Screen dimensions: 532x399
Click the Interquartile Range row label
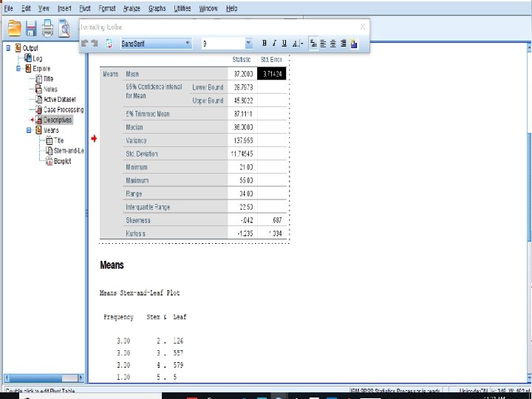(x=148, y=207)
